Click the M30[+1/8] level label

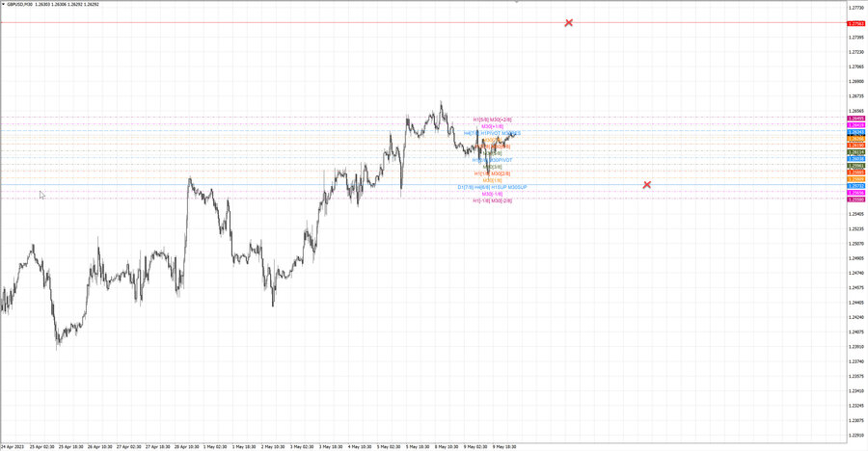[x=492, y=126]
